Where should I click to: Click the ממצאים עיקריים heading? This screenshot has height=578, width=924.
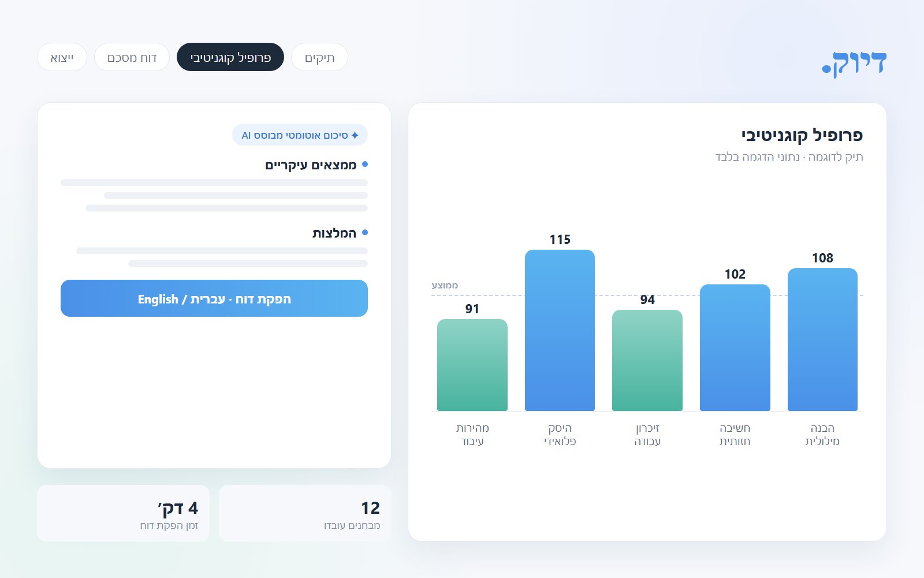click(x=311, y=165)
